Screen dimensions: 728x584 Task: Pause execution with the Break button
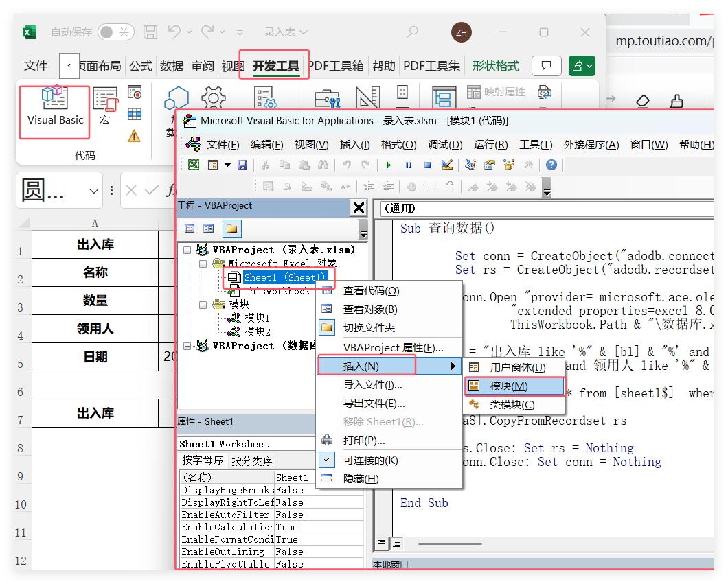click(x=408, y=165)
